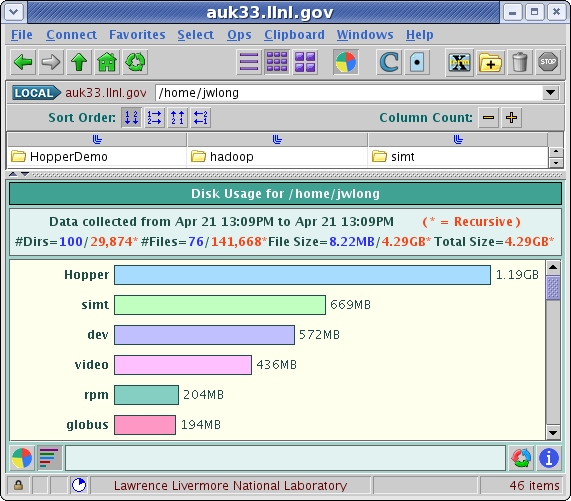The image size is (571, 501).
Task: Open the Clipboard menu
Action: pos(294,35)
